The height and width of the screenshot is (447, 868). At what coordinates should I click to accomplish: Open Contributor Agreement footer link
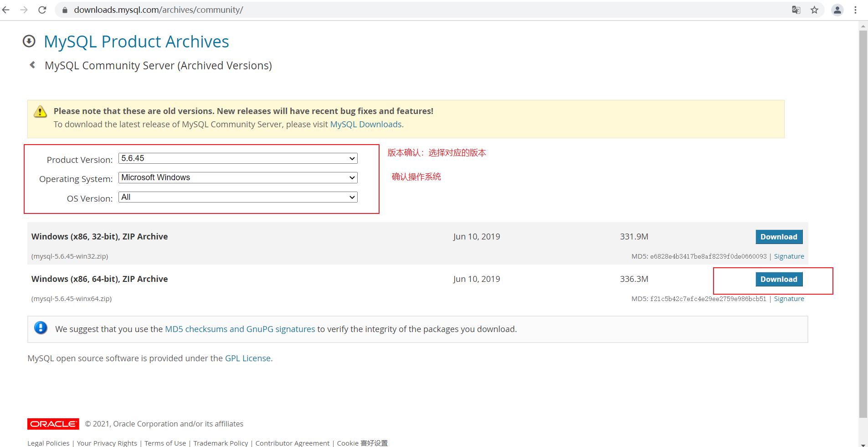click(x=292, y=443)
